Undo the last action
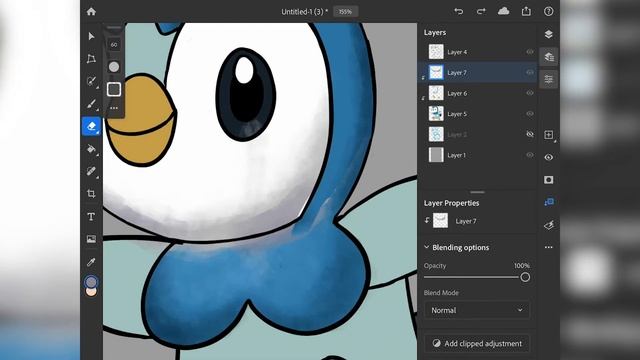The height and width of the screenshot is (360, 640). click(459, 11)
